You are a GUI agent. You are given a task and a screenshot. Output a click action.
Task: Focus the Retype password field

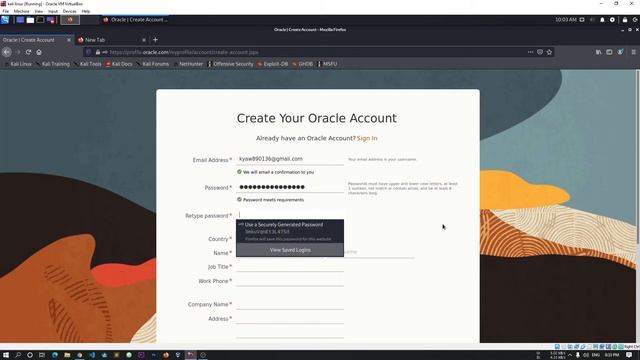point(290,215)
